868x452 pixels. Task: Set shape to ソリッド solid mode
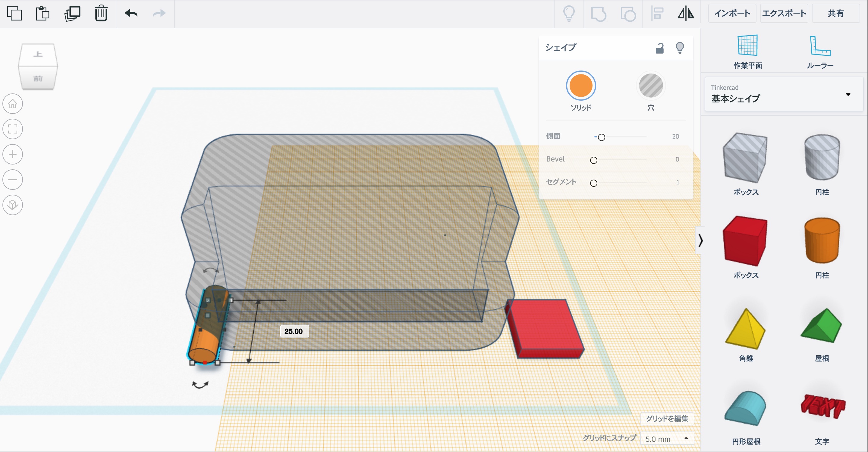(580, 86)
